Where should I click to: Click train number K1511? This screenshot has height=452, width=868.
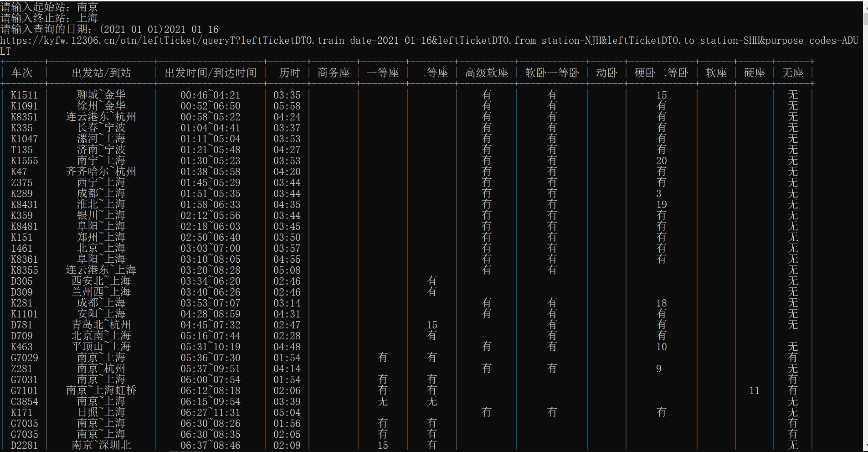(25, 95)
